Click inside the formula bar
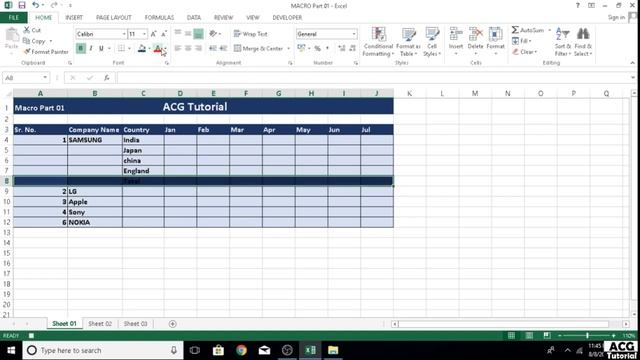 [x=372, y=78]
